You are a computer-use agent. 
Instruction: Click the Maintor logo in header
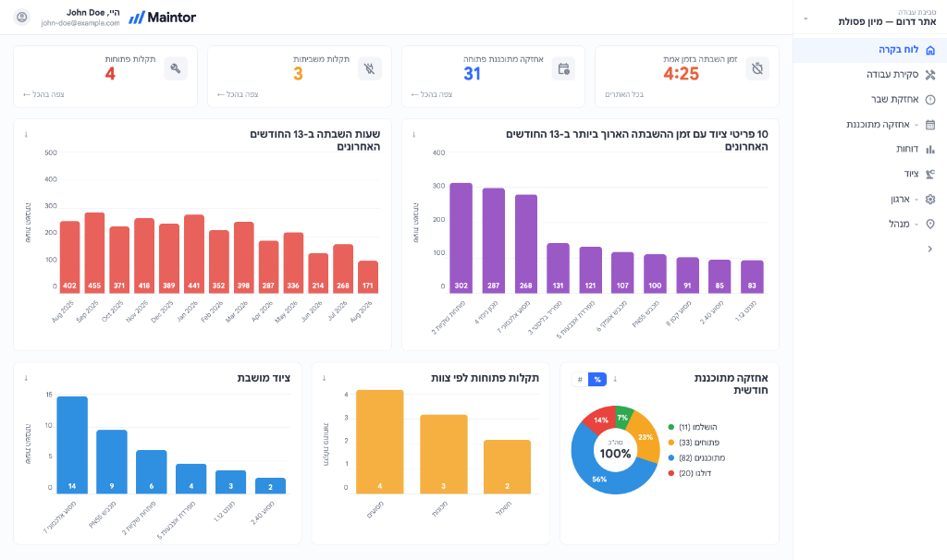[x=163, y=18]
